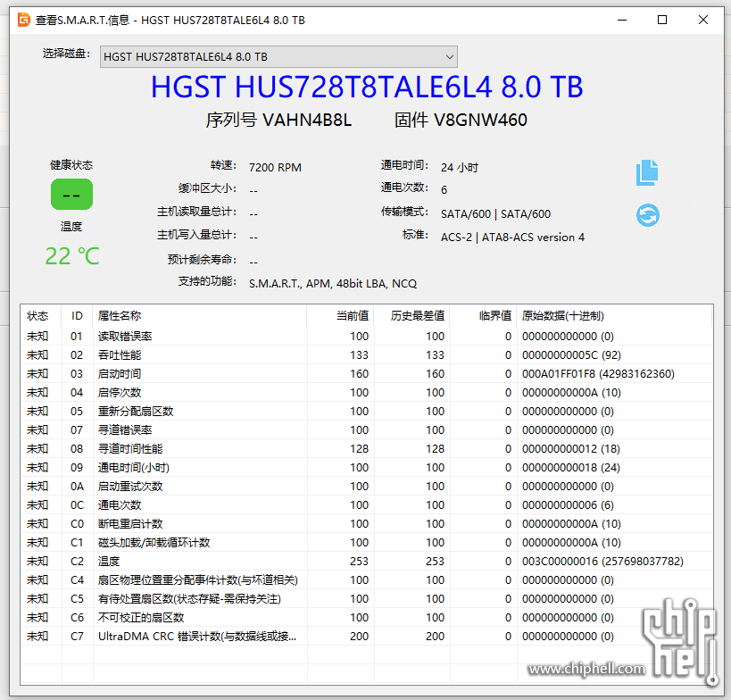Select the 通电时间(小时) attribute row
Screen dimensions: 731x700
(367, 467)
